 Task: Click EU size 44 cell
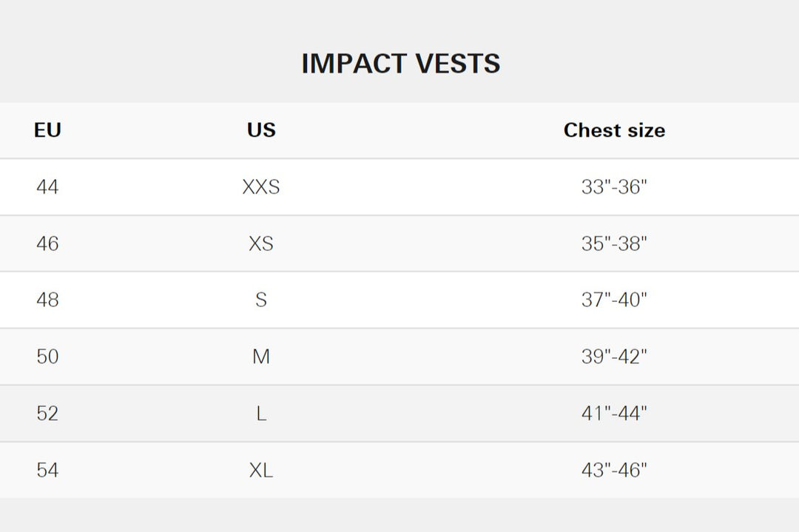pyautogui.click(x=47, y=187)
